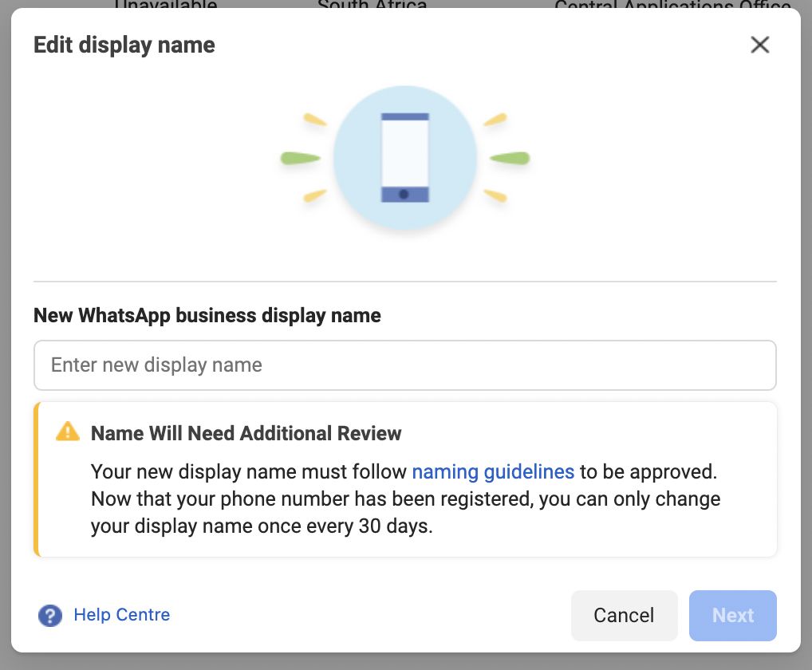Click 'New WhatsApp business display name' label
This screenshot has height=670, width=812.
click(207, 315)
